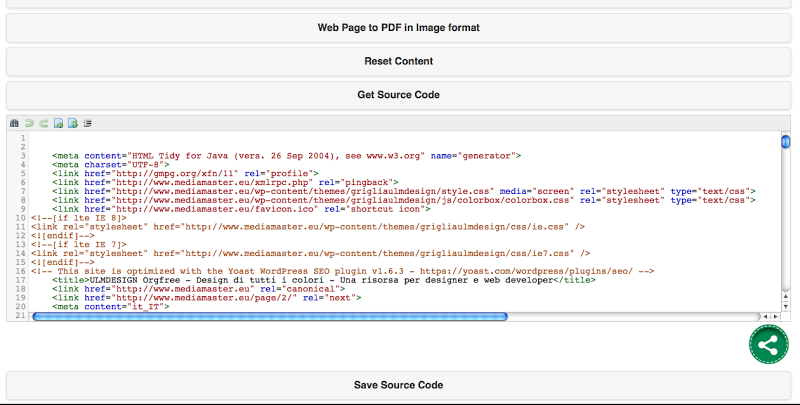Click the scroll right arrow of code editor
This screenshot has height=405, width=800.
[776, 316]
